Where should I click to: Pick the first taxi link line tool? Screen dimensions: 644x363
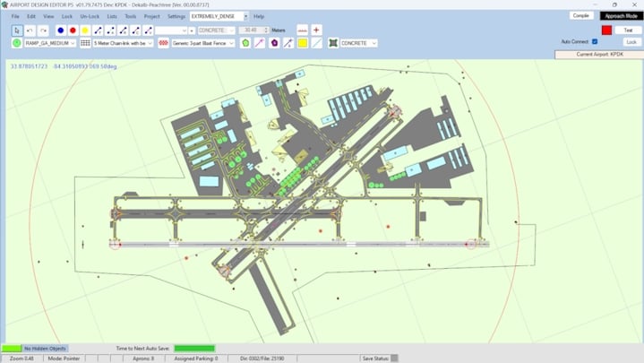(98, 30)
